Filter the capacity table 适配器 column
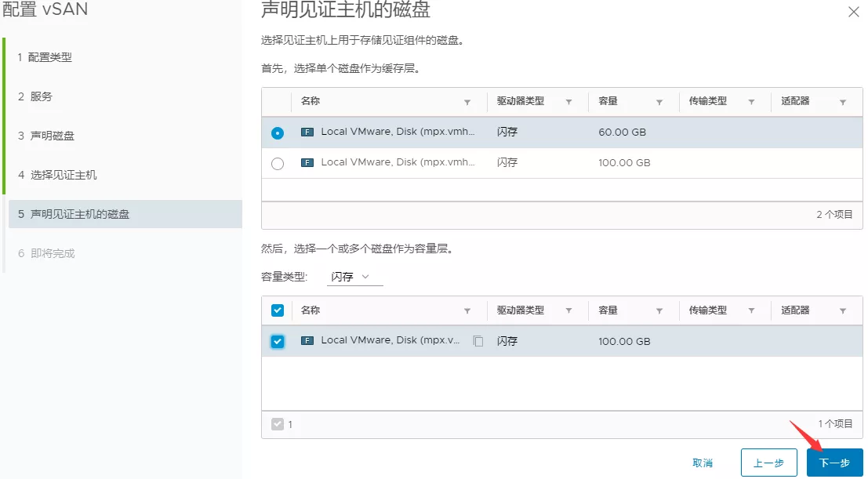Viewport: 868px width, 479px height. pos(843,311)
